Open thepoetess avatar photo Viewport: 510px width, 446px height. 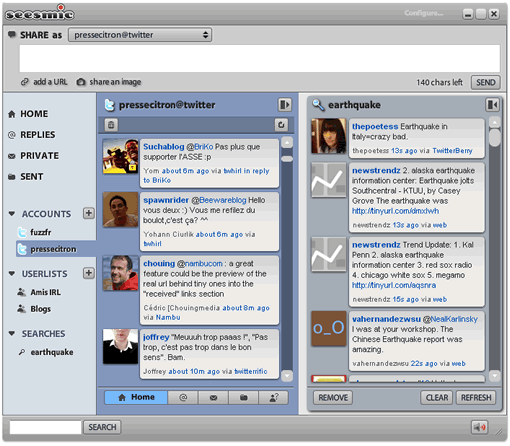pyautogui.click(x=329, y=136)
